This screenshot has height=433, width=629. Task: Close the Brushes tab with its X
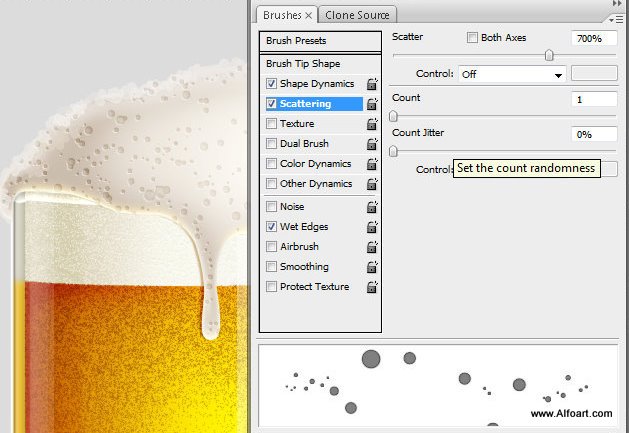pyautogui.click(x=308, y=15)
